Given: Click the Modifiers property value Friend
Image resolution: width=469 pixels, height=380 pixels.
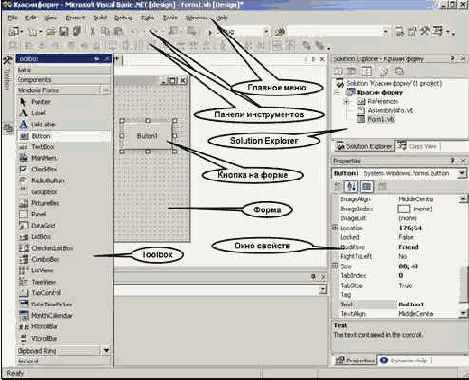Looking at the screenshot, I should coord(408,247).
